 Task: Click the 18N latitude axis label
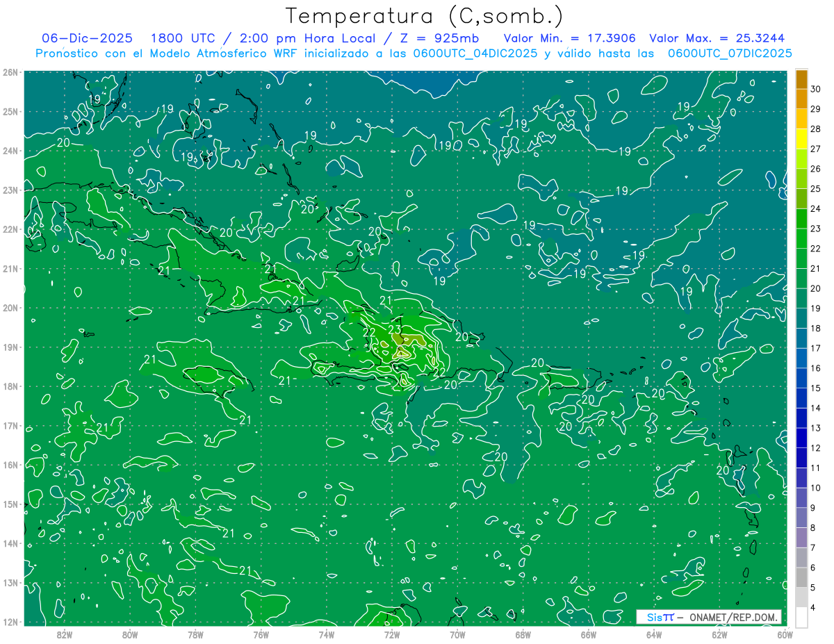click(x=10, y=386)
